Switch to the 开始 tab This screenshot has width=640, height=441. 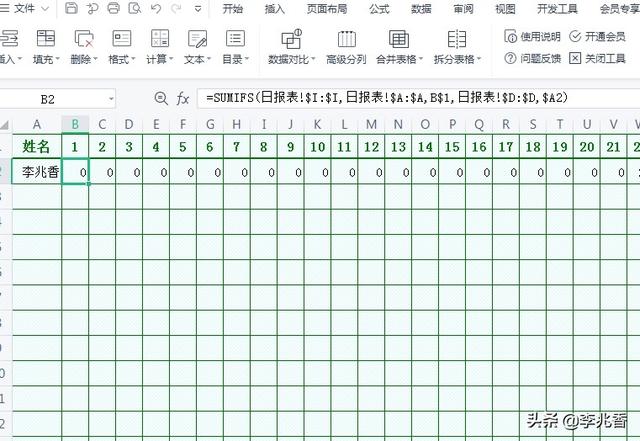click(233, 9)
